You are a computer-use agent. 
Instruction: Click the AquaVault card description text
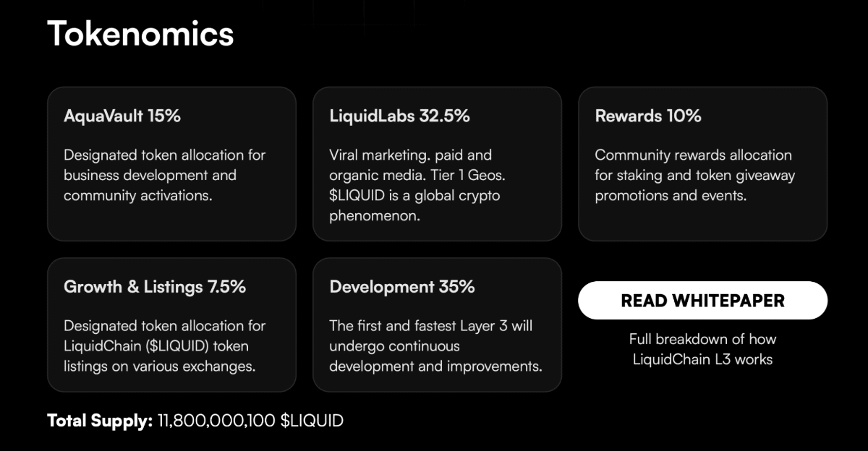click(x=164, y=175)
